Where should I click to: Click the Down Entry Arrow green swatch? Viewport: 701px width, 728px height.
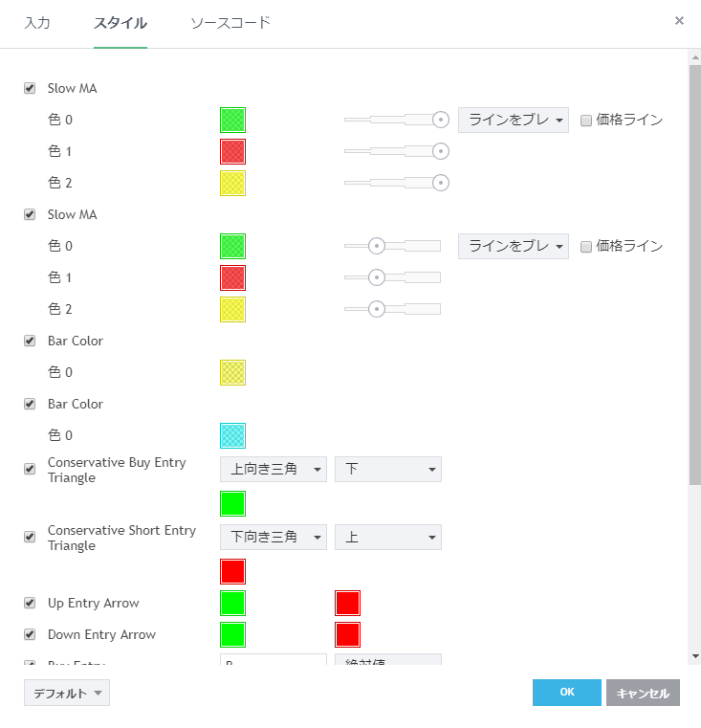232,635
